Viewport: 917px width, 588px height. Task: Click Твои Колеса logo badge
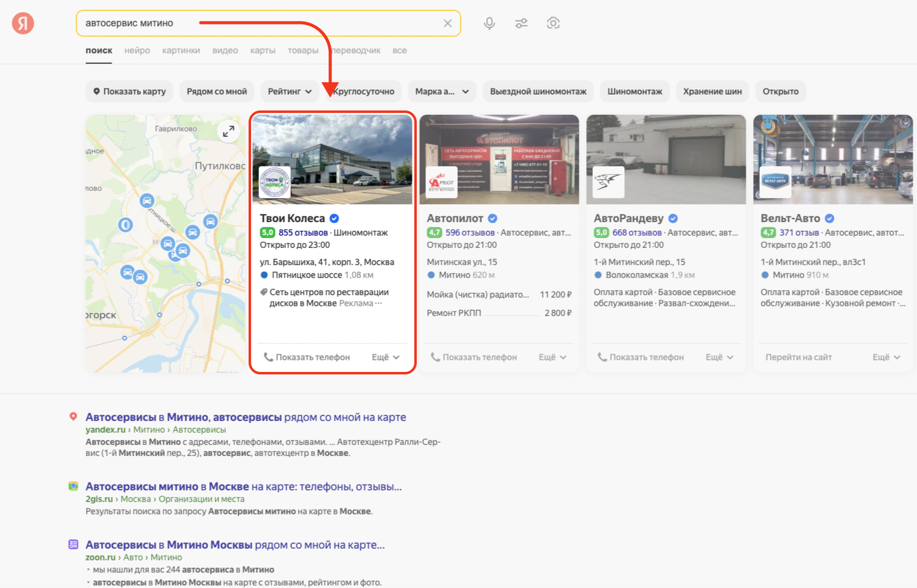pyautogui.click(x=274, y=182)
